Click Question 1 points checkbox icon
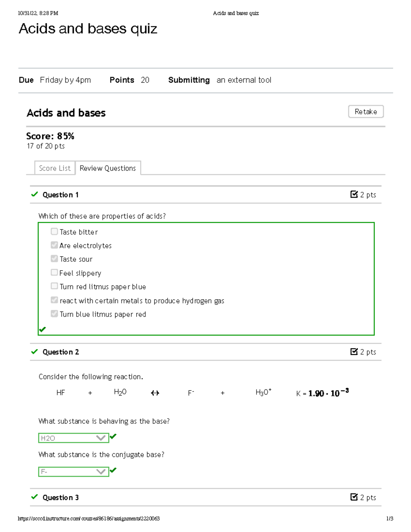 354,194
